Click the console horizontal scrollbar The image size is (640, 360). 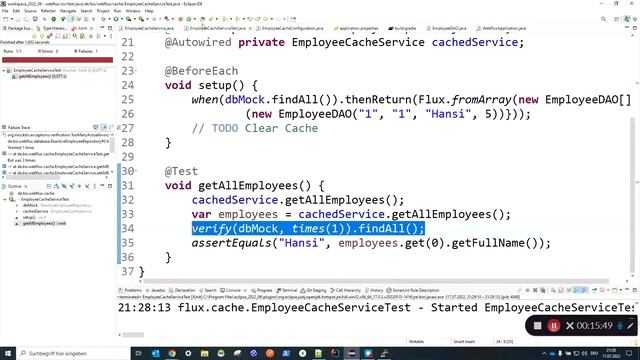point(133,335)
